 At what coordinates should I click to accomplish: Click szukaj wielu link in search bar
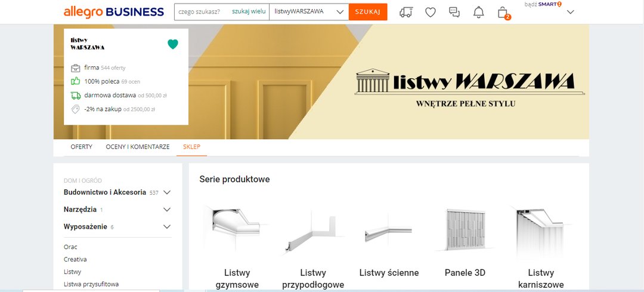click(x=249, y=11)
